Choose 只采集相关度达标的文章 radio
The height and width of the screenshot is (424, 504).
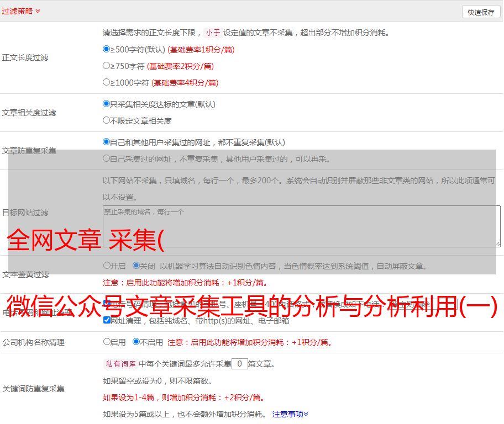coord(106,103)
